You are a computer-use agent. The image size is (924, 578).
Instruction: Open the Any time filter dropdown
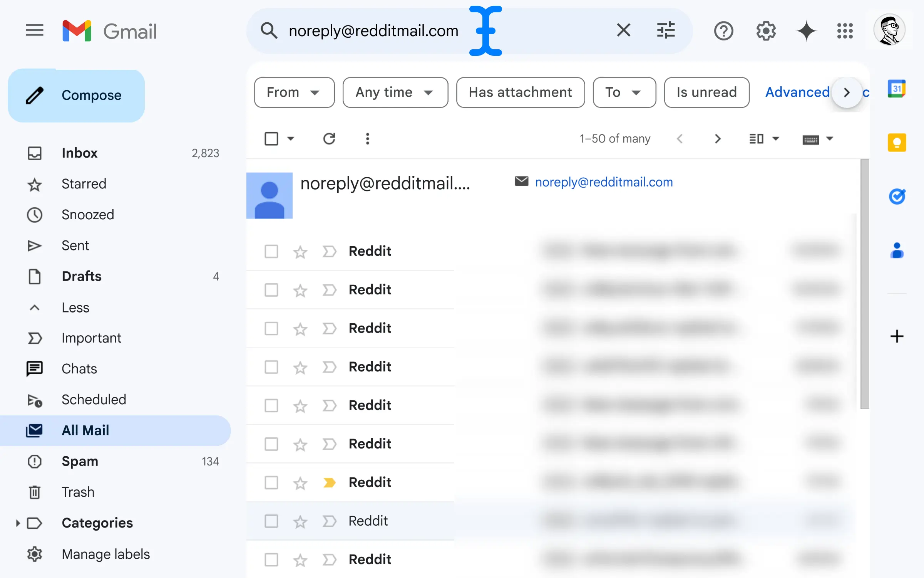coord(395,92)
